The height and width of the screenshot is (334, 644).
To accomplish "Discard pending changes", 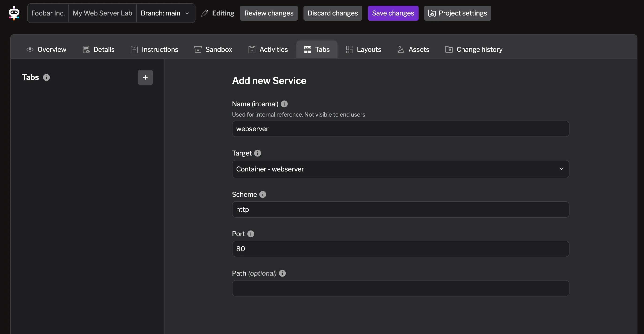I will pos(333,13).
